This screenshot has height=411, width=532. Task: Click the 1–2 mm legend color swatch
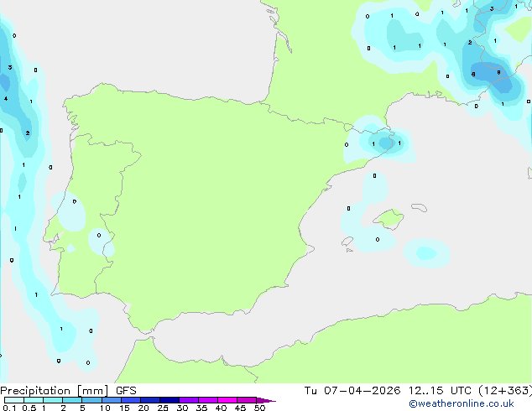53,400
